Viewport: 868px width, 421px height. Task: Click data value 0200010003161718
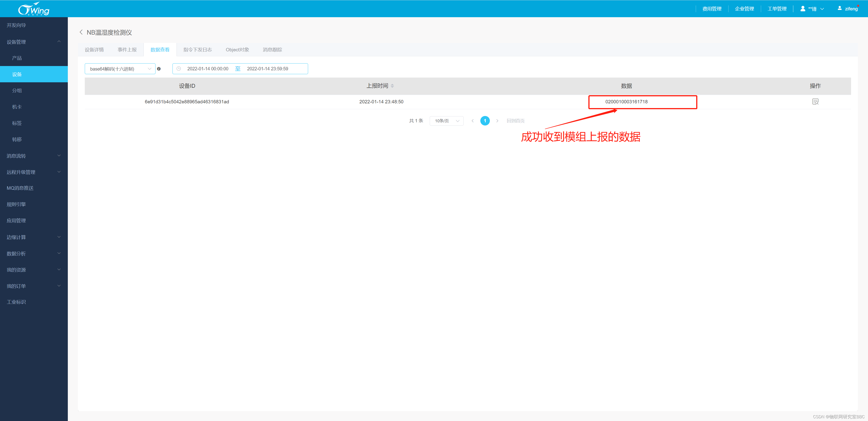pyautogui.click(x=626, y=102)
